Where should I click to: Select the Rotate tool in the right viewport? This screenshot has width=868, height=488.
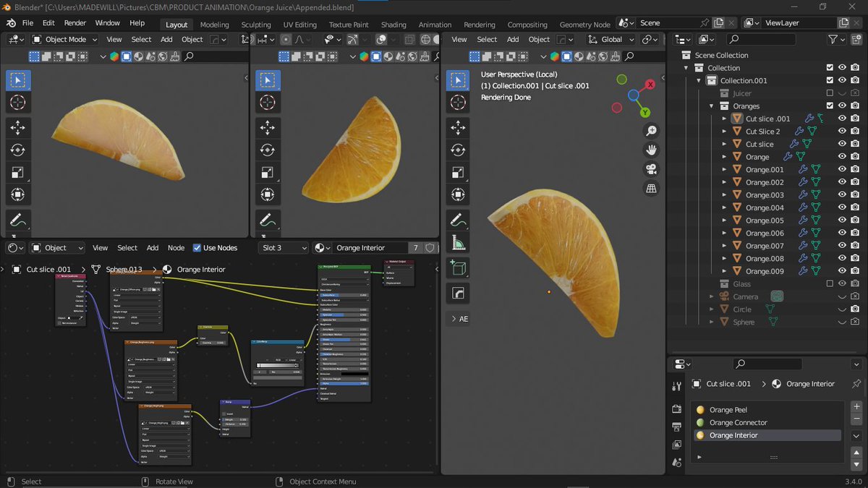click(x=458, y=150)
